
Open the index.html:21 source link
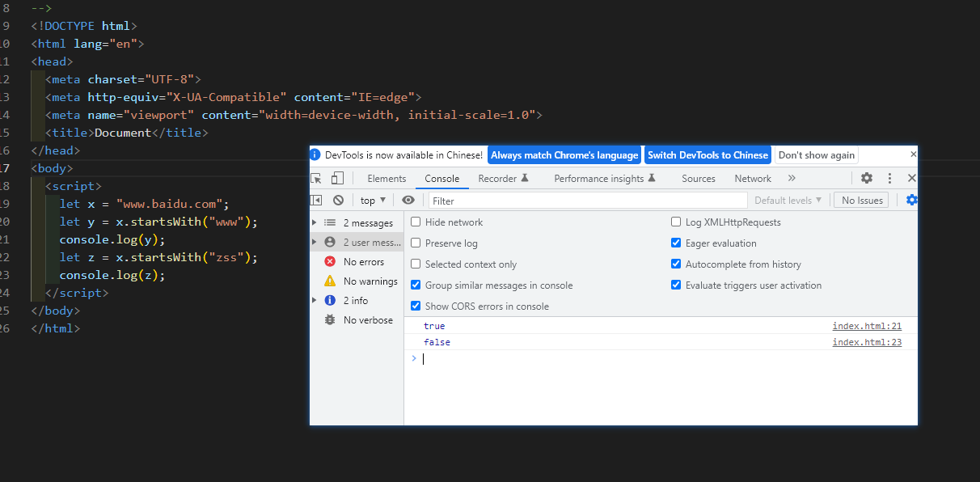pyautogui.click(x=867, y=326)
